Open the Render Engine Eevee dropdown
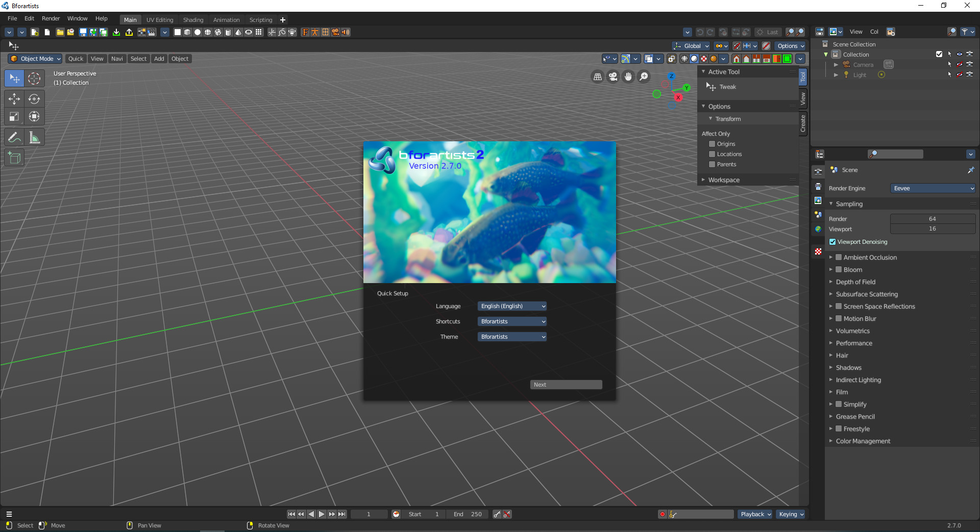Viewport: 980px width, 532px height. 933,188
